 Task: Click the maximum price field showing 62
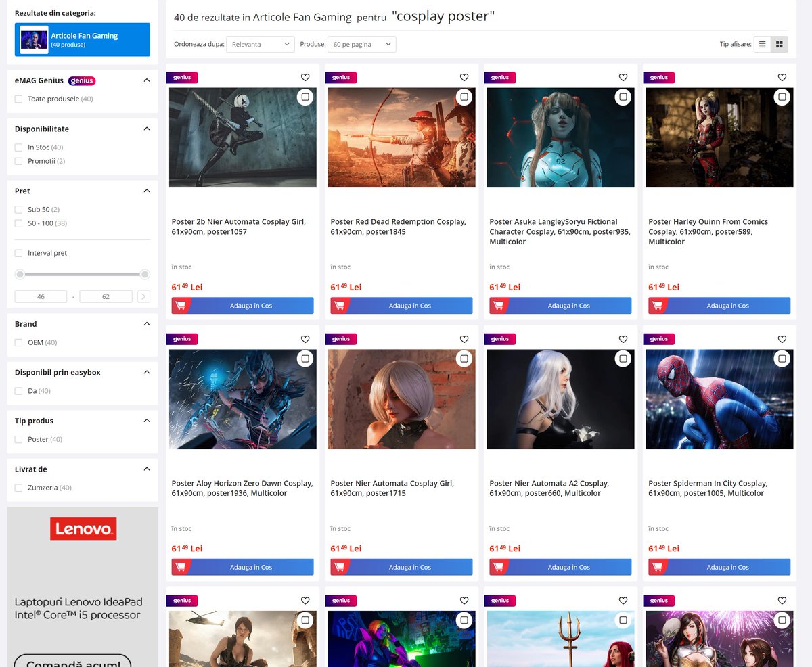(x=106, y=296)
